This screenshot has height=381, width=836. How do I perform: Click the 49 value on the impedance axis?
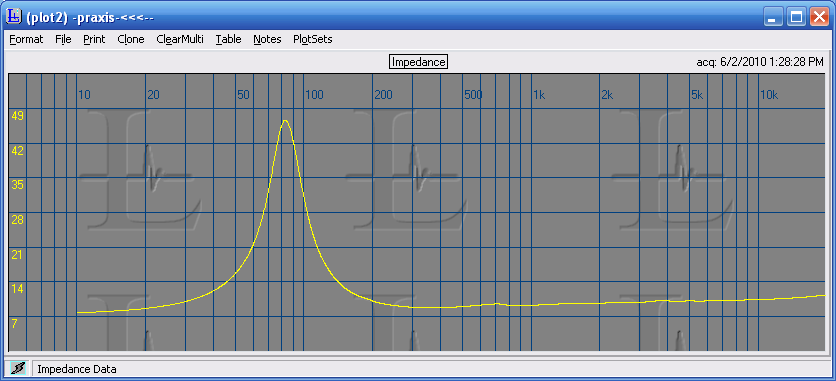pyautogui.click(x=18, y=116)
